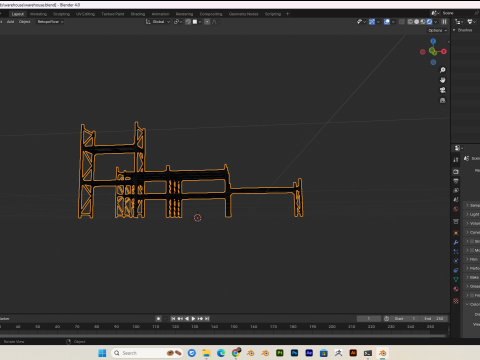
Task: Open the viewport Options dropdown
Action: point(438,30)
